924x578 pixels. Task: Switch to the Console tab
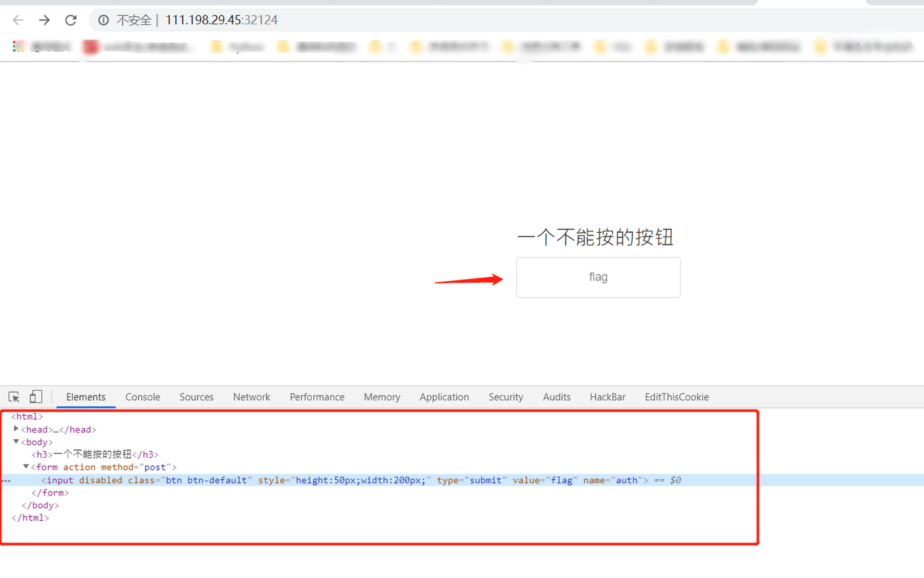coord(142,397)
